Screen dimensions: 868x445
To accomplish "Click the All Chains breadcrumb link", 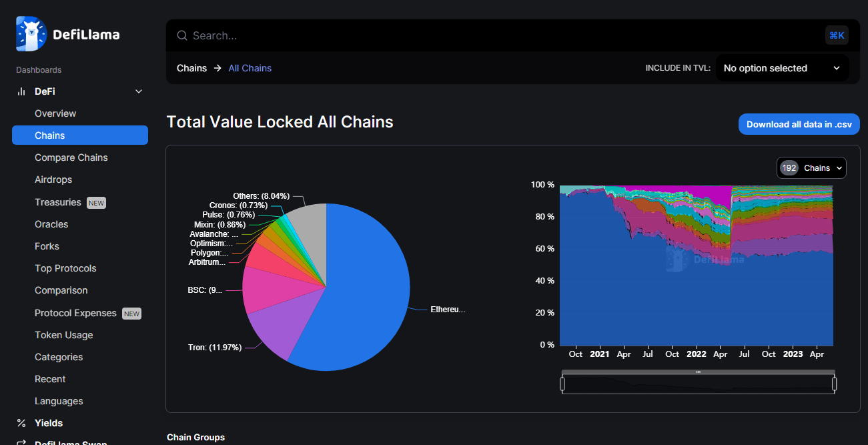I will (x=250, y=68).
